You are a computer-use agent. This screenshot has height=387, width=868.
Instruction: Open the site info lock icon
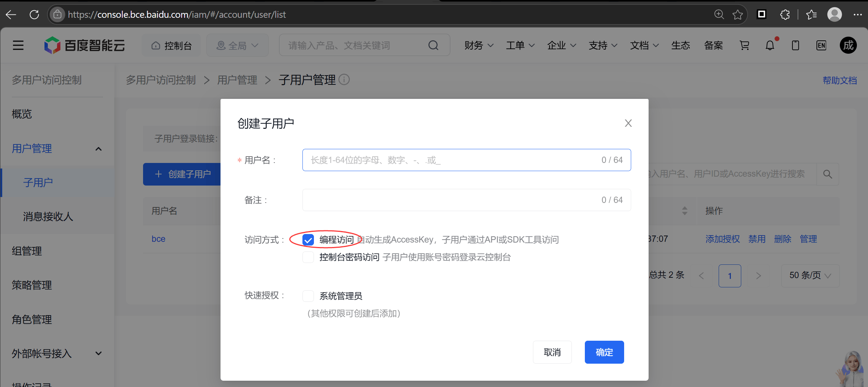[x=57, y=14]
